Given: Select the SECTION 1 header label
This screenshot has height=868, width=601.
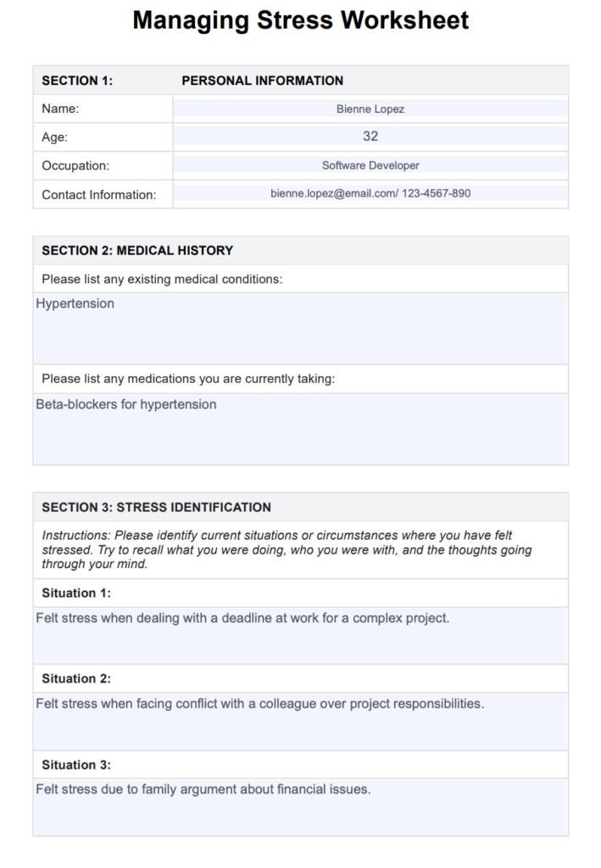Looking at the screenshot, I should 77,81.
